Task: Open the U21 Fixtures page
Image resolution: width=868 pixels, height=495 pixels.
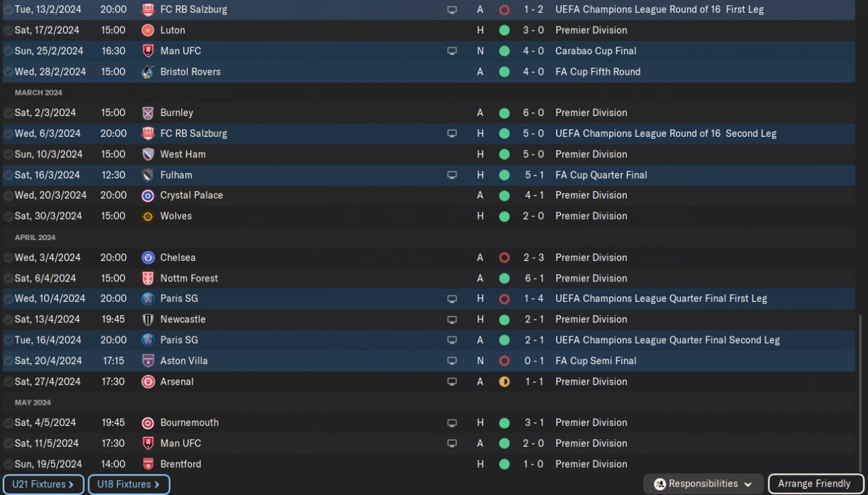Action: point(43,485)
